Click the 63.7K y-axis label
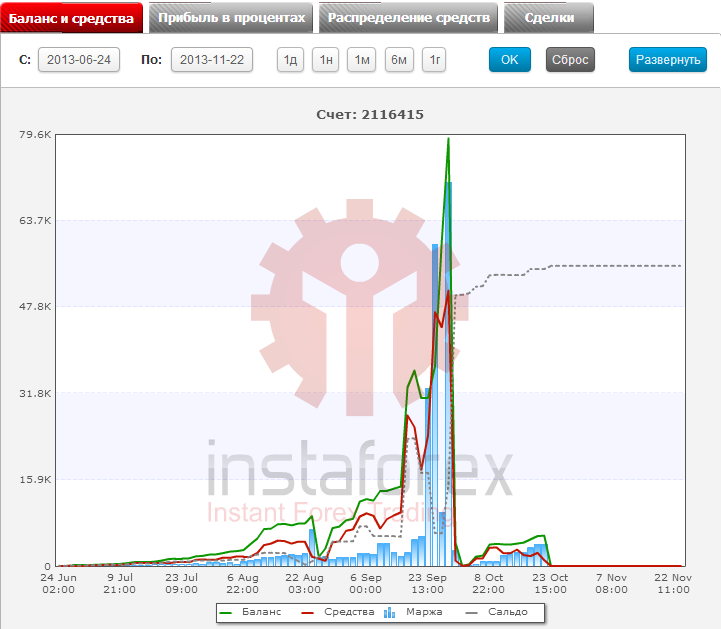Screen dimensions: 721x629 click(x=35, y=221)
